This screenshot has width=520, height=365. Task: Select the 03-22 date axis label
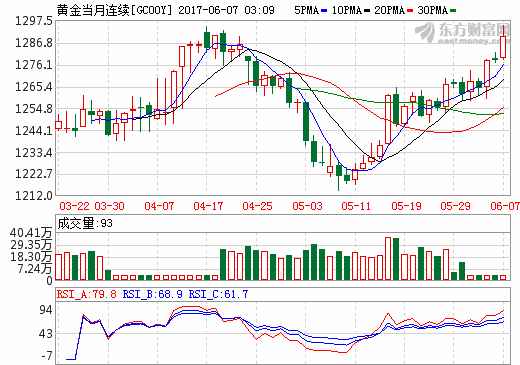(74, 206)
